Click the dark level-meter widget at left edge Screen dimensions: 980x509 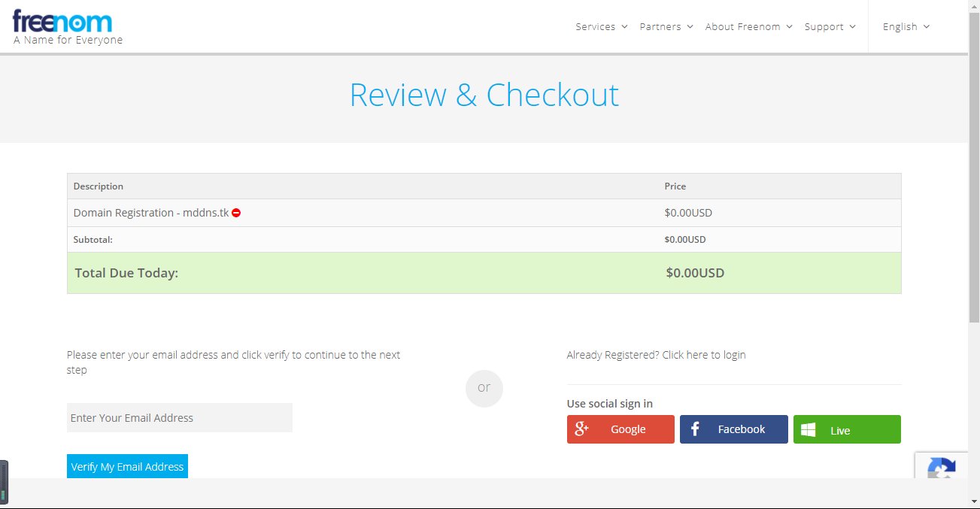coord(4,482)
